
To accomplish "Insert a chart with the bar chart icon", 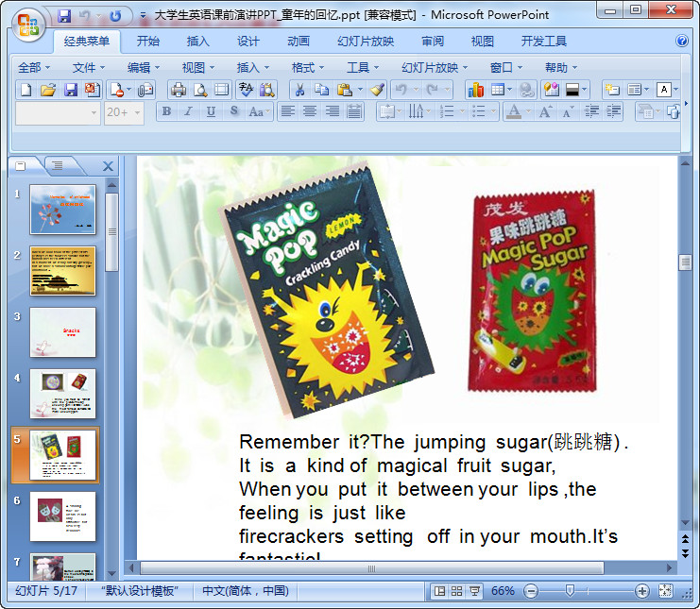I will pos(476,90).
